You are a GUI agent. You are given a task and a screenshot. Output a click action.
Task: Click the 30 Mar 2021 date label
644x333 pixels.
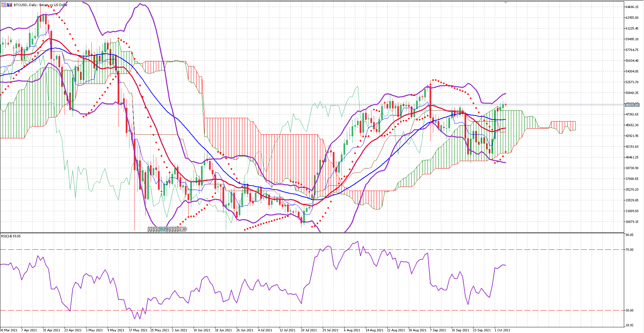point(9,330)
